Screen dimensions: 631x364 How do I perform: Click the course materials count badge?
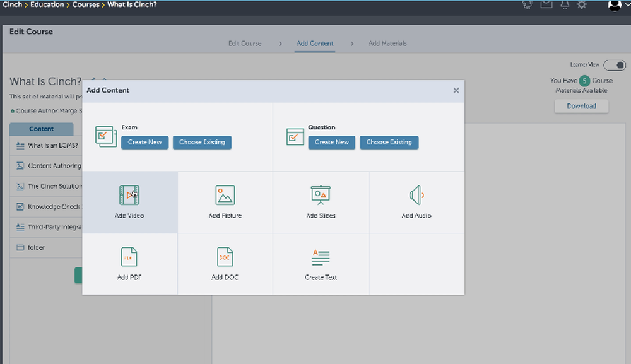coord(584,81)
